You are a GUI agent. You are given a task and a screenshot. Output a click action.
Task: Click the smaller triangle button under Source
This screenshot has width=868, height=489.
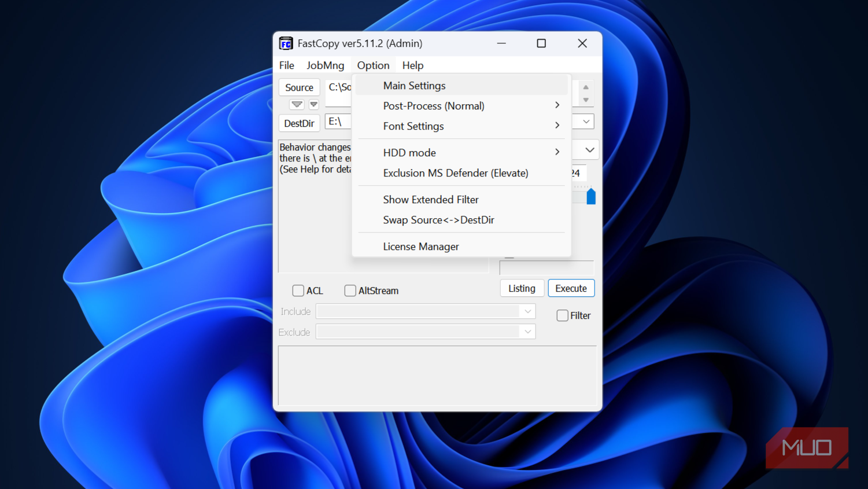313,105
